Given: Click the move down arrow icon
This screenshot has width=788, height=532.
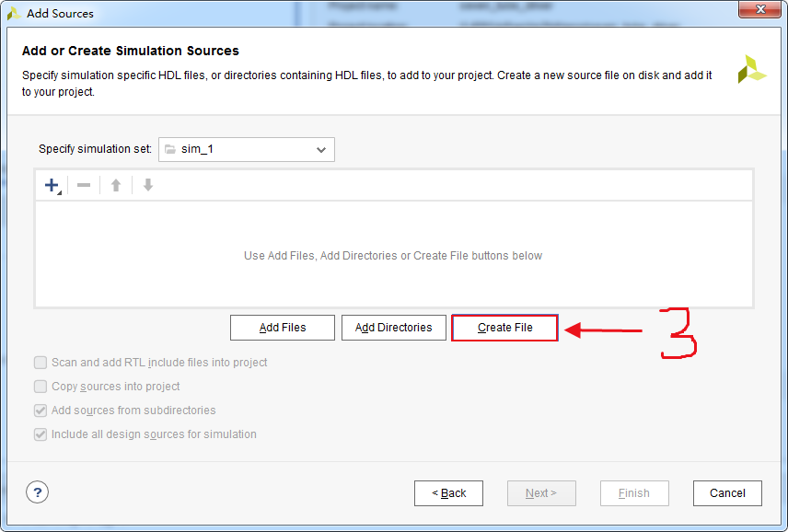Looking at the screenshot, I should point(147,185).
